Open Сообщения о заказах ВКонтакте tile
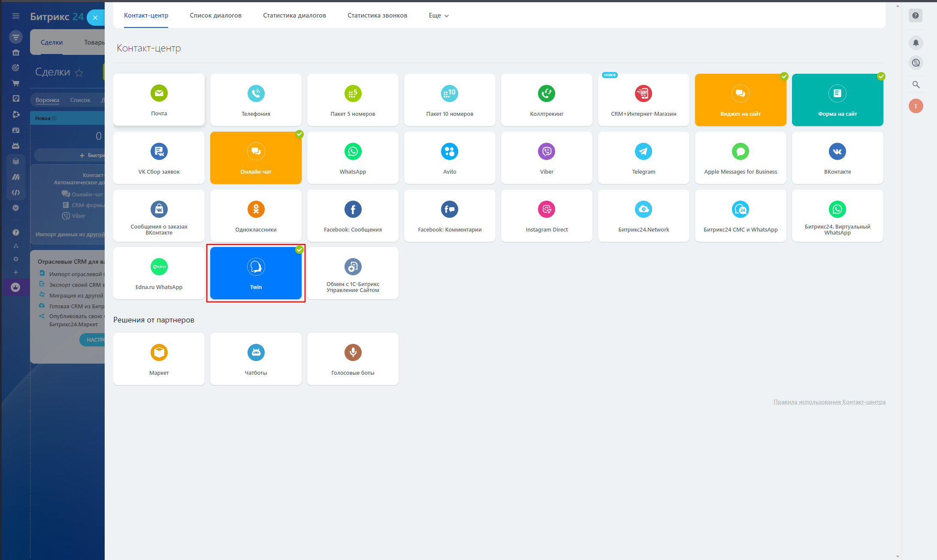 pyautogui.click(x=159, y=215)
